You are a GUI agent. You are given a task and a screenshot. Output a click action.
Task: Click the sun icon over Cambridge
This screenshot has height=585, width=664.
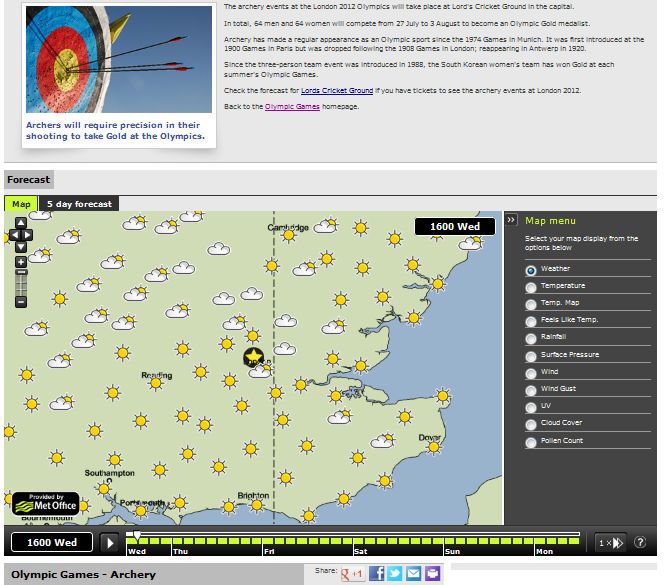289,235
